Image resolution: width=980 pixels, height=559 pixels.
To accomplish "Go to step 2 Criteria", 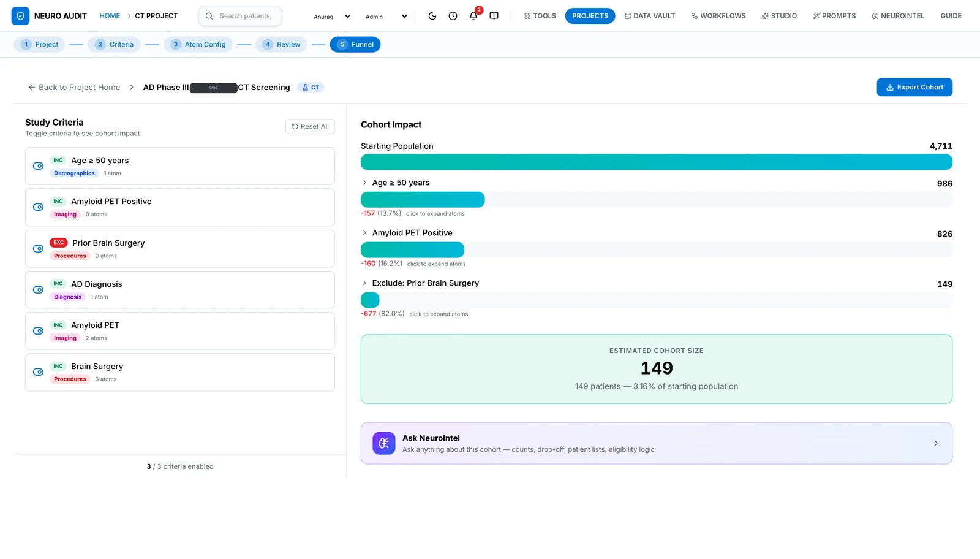I will (x=115, y=44).
